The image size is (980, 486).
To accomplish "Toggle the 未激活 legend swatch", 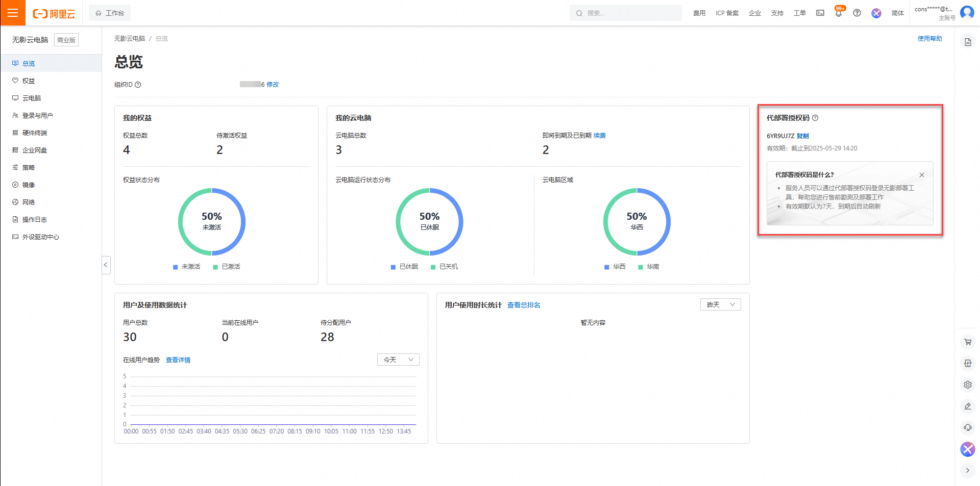I will [x=176, y=267].
